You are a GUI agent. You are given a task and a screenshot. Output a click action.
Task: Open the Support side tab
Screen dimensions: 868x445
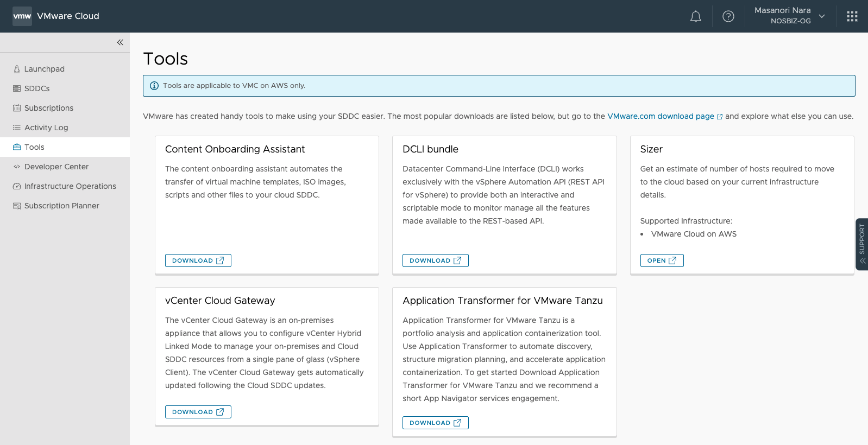pyautogui.click(x=861, y=244)
